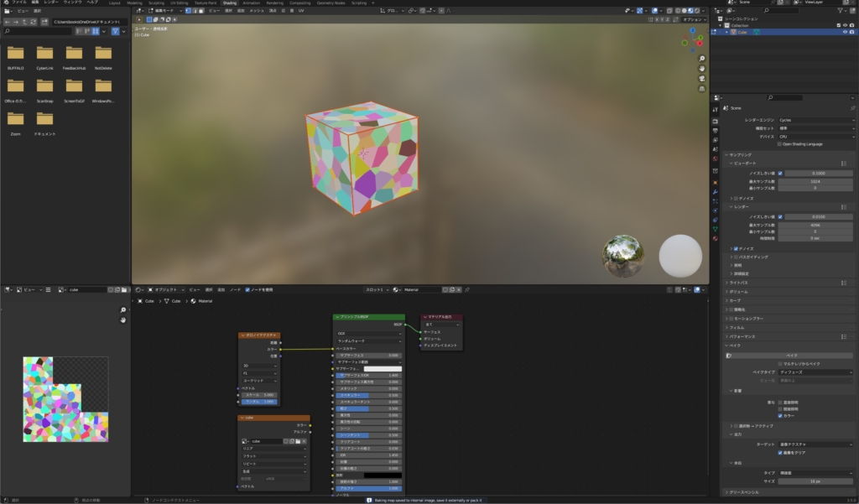Open the Object Data properties tab icon
The image size is (859, 504).
pyautogui.click(x=715, y=229)
